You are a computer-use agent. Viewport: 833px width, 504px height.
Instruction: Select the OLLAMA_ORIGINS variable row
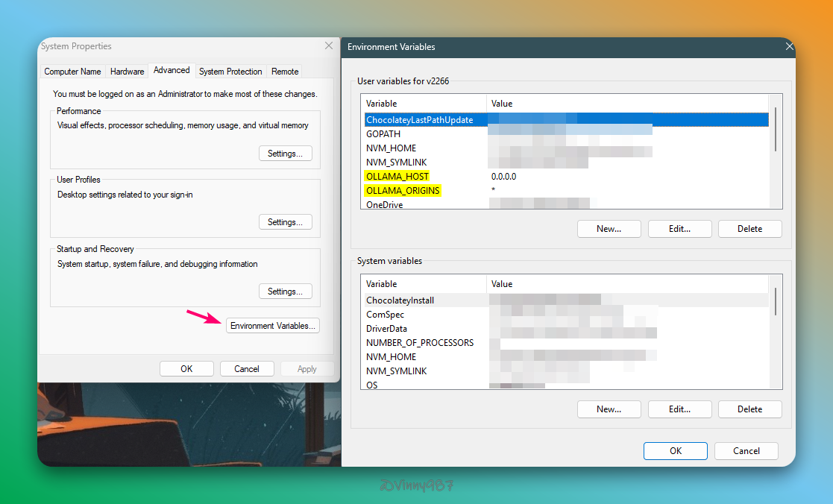coord(403,191)
